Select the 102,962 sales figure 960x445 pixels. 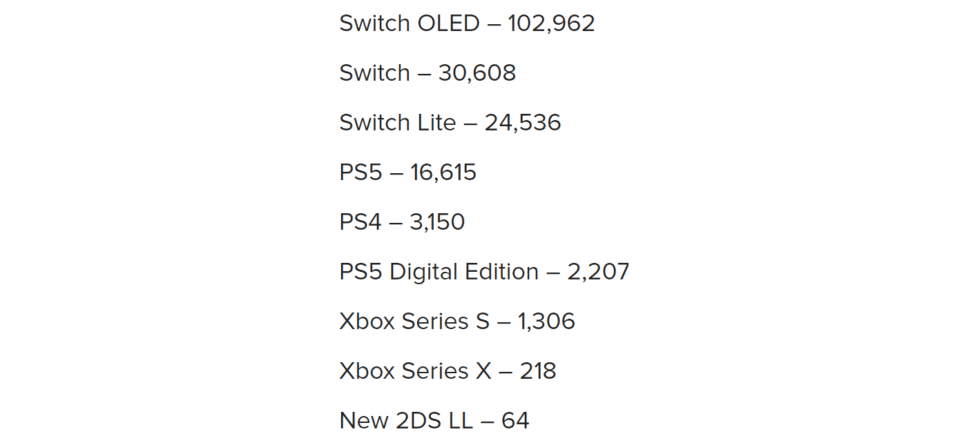(x=551, y=24)
